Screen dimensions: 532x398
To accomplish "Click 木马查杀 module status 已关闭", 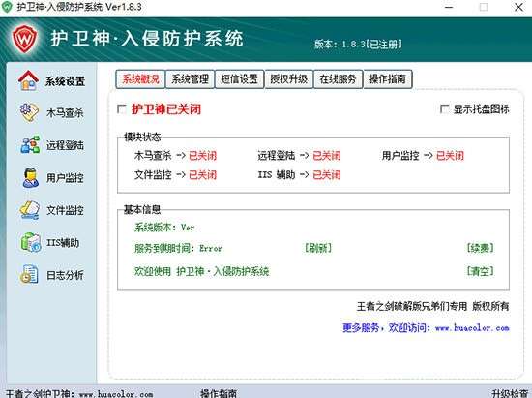I will [x=202, y=156].
